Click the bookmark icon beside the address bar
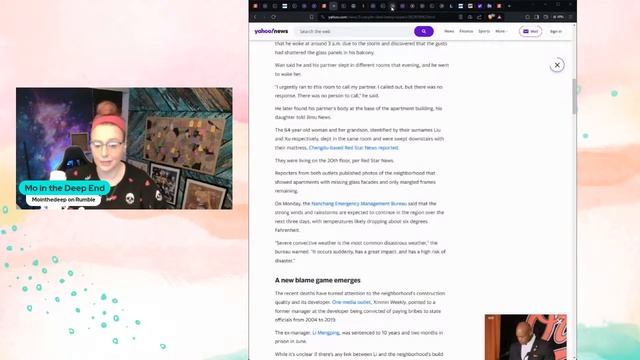Image resolution: width=640 pixels, height=360 pixels. (311, 17)
